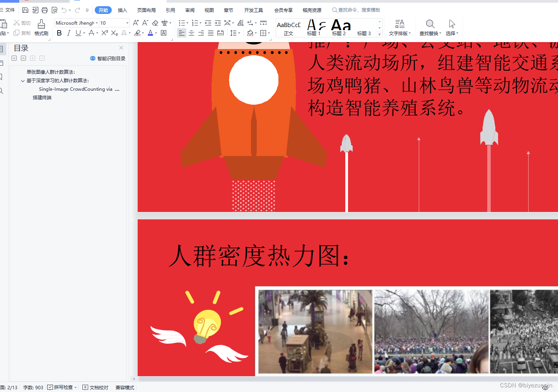The image size is (558, 392).
Task: Select the Format Painter (格式刷) tool
Action: pyautogui.click(x=41, y=27)
